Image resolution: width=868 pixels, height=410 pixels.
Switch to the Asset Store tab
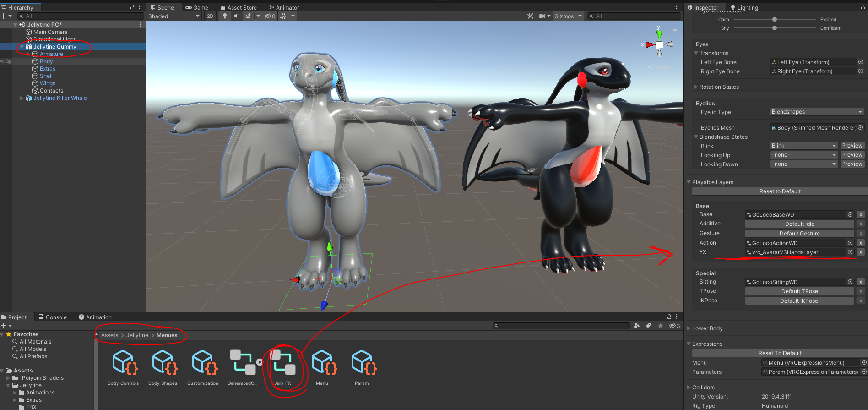239,7
